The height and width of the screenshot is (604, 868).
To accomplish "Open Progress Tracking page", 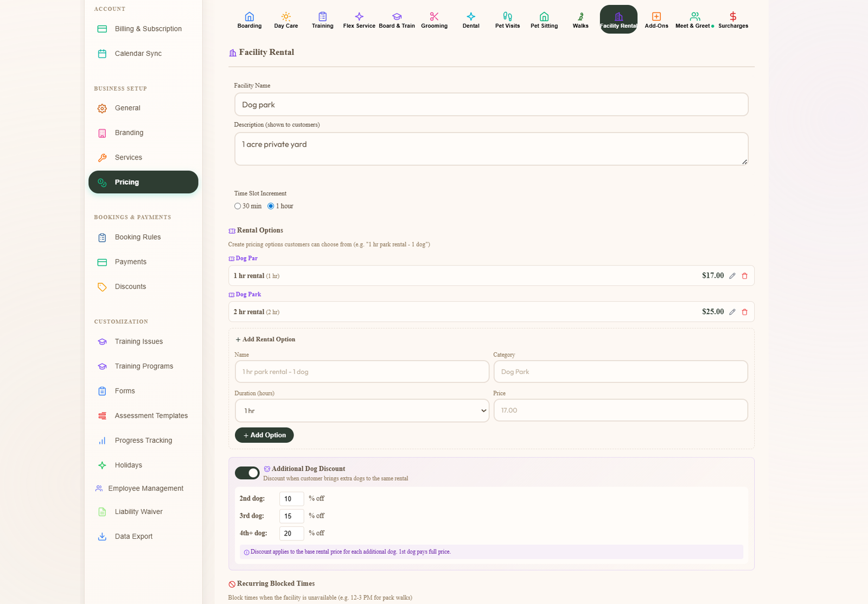I will (143, 441).
